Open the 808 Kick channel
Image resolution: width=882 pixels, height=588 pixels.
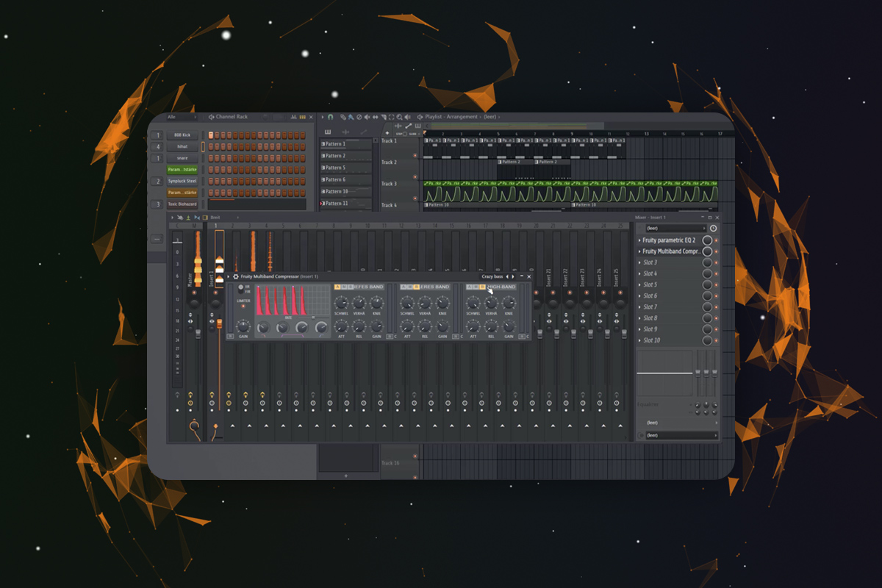tap(182, 136)
